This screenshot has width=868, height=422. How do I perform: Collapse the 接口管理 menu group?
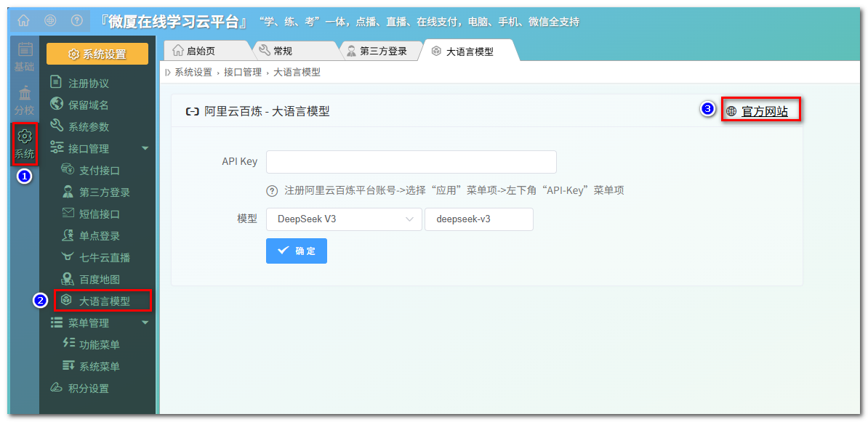tap(145, 149)
